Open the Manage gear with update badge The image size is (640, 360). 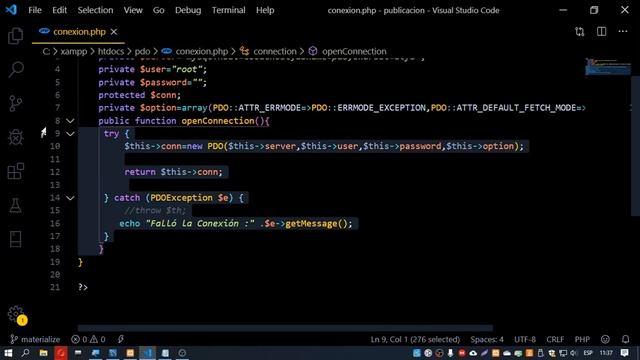tap(16, 315)
